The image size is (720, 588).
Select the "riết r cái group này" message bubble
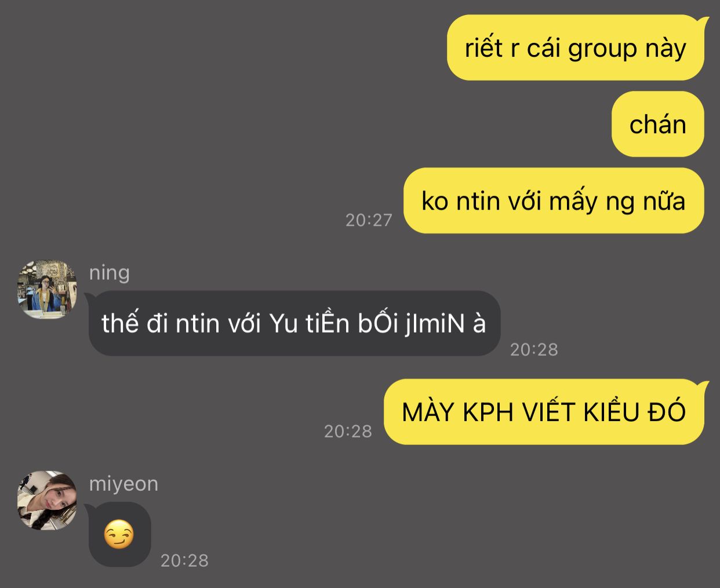(576, 48)
